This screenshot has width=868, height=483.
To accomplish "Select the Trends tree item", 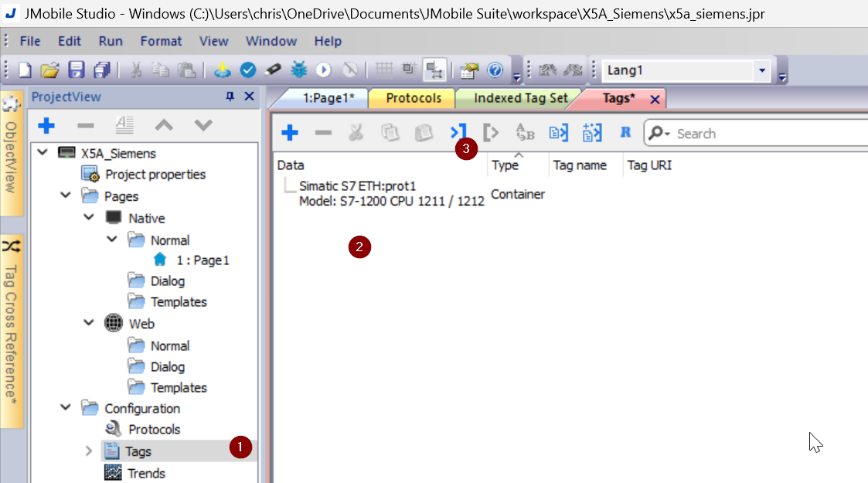I will pyautogui.click(x=146, y=474).
